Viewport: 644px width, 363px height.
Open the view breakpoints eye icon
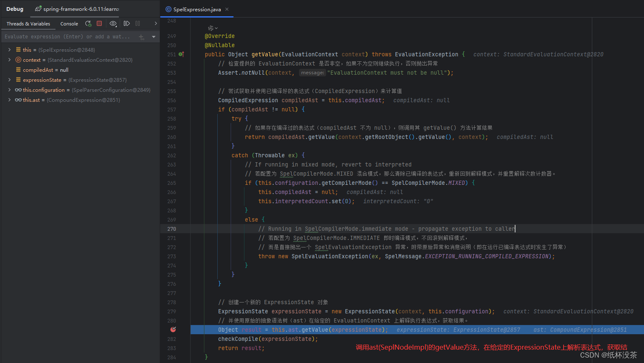coord(113,24)
